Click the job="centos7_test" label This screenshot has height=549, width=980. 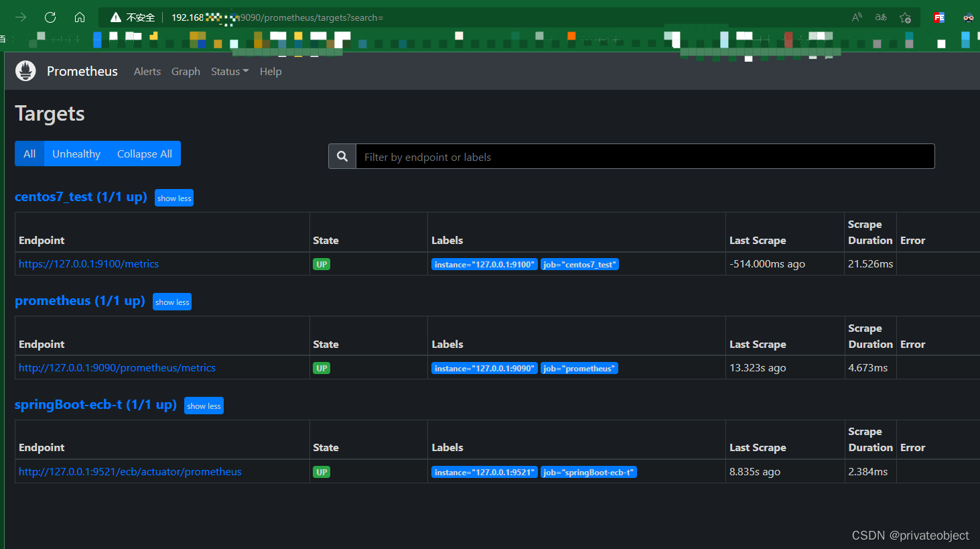(x=579, y=264)
